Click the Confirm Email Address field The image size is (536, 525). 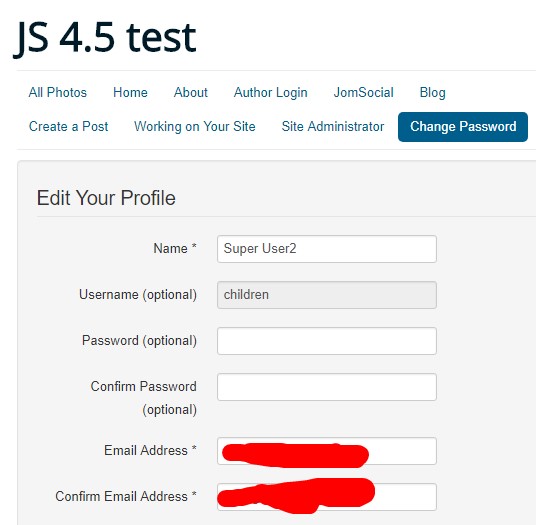coord(327,497)
